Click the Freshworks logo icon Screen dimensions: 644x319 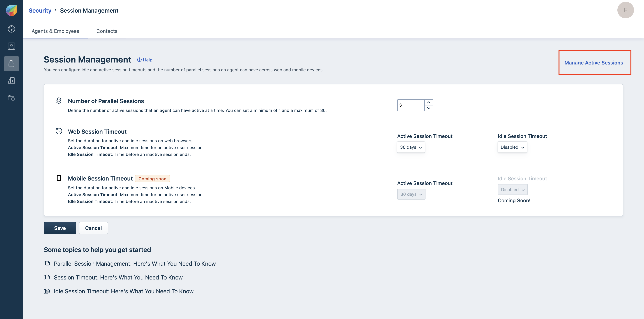(11, 10)
